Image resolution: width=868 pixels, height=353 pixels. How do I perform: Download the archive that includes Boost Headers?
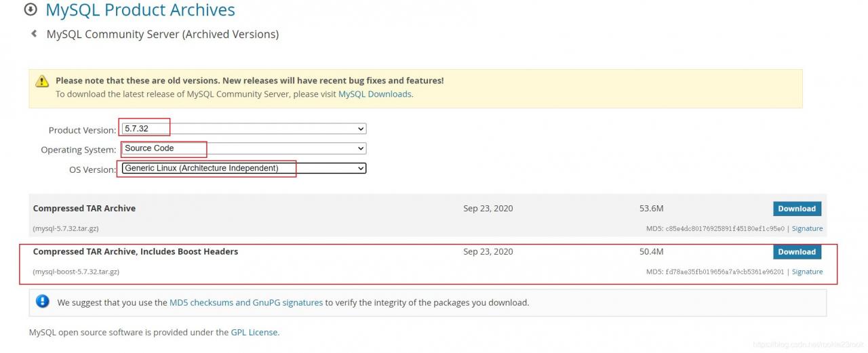(797, 252)
